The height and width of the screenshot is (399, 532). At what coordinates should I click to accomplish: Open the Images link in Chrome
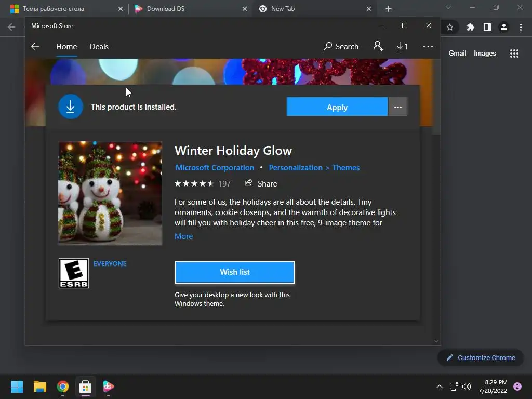click(485, 54)
